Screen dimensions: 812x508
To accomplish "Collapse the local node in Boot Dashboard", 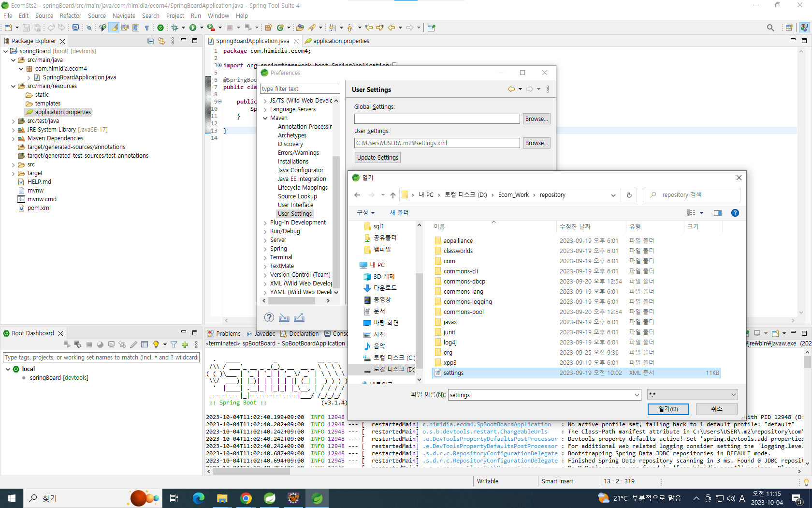I will click(x=8, y=369).
